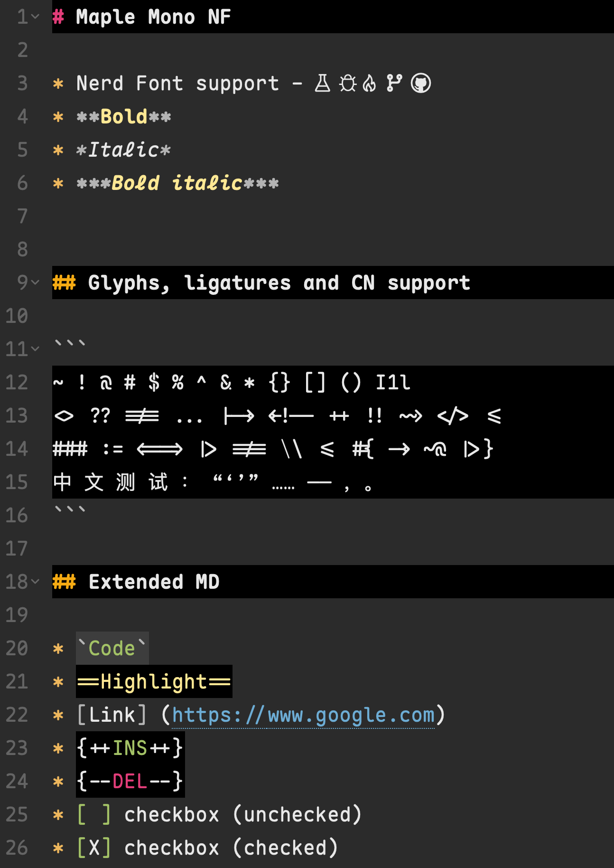This screenshot has height=868, width=614.
Task: Click the [Link] text label
Action: [x=112, y=715]
